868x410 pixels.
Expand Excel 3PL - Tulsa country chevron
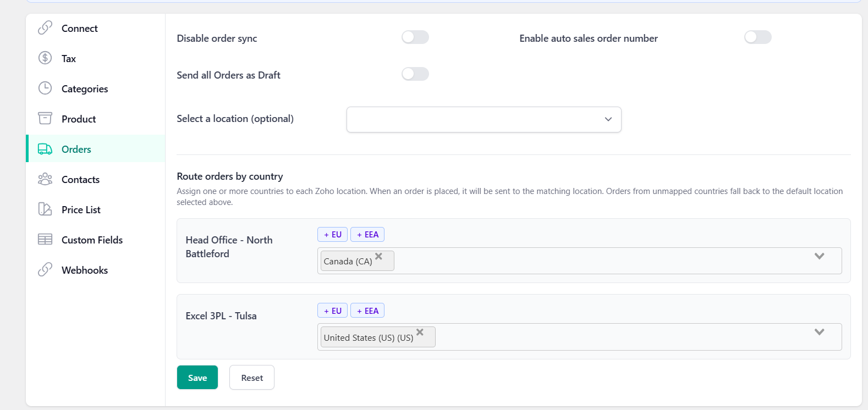819,332
